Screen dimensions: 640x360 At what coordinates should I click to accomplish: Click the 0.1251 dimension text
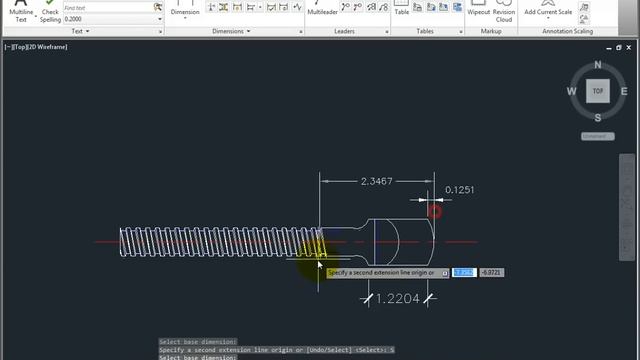[x=460, y=190]
